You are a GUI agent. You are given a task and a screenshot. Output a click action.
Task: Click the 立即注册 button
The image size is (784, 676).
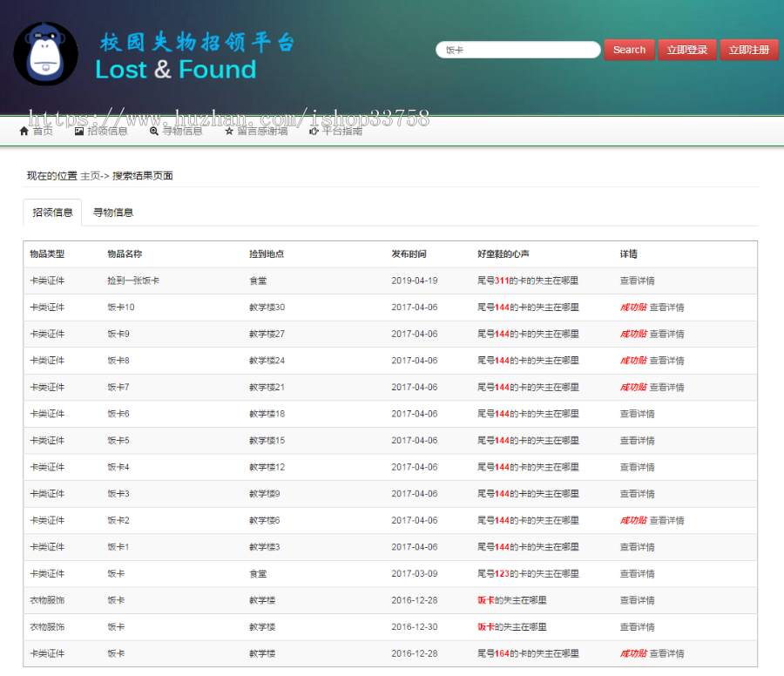tap(749, 50)
